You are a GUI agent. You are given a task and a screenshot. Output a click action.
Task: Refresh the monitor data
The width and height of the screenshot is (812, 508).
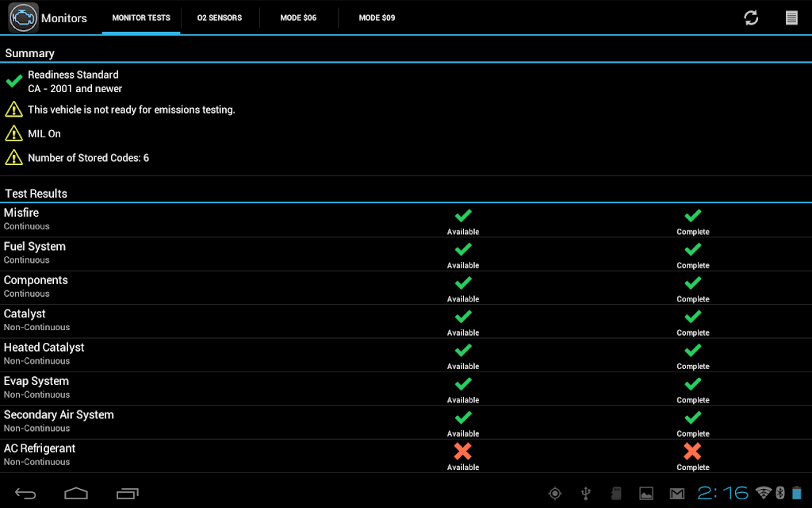[751, 17]
